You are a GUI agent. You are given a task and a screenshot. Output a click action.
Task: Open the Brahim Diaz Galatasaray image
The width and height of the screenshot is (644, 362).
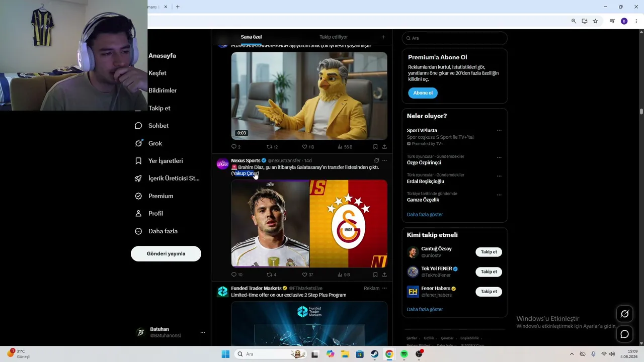(309, 224)
